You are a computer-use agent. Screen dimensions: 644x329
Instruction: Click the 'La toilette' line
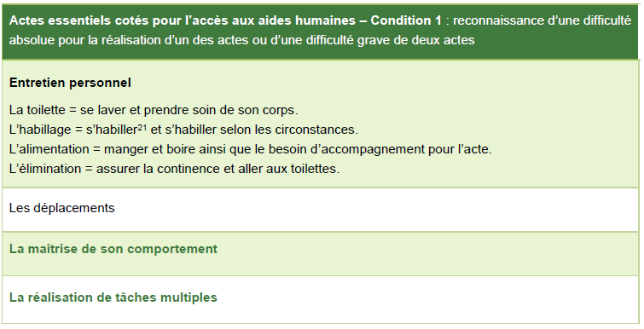154,110
